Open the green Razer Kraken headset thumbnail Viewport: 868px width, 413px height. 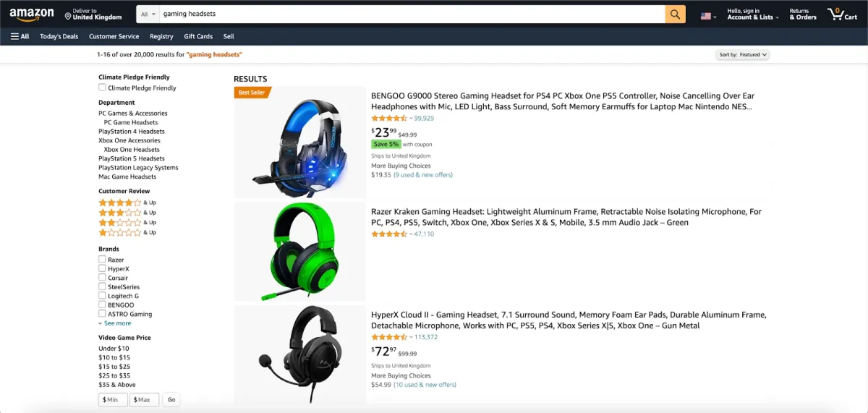coord(300,251)
